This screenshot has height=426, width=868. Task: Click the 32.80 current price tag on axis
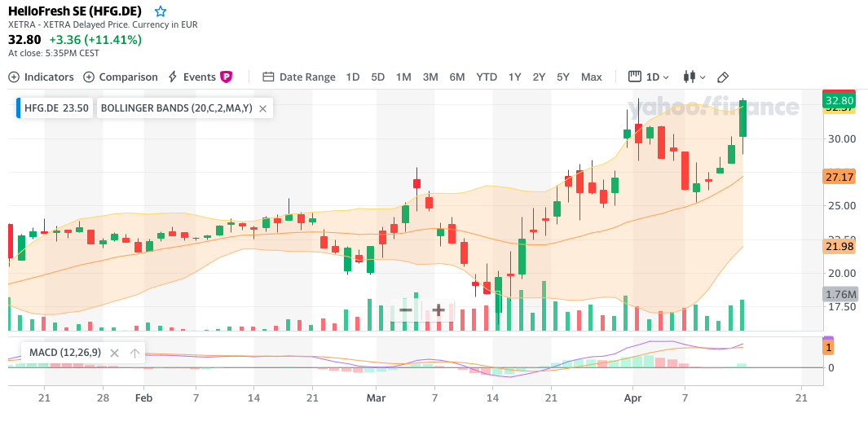click(x=839, y=101)
